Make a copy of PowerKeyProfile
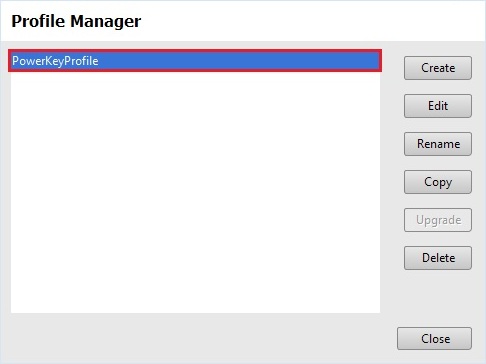This screenshot has height=364, width=486. pyautogui.click(x=438, y=182)
